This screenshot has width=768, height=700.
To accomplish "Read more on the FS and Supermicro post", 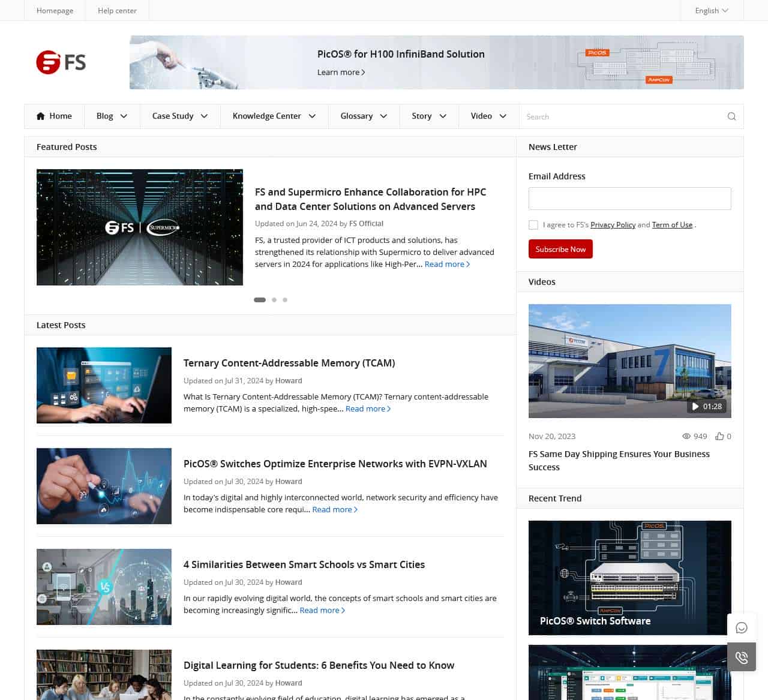I will (x=447, y=264).
